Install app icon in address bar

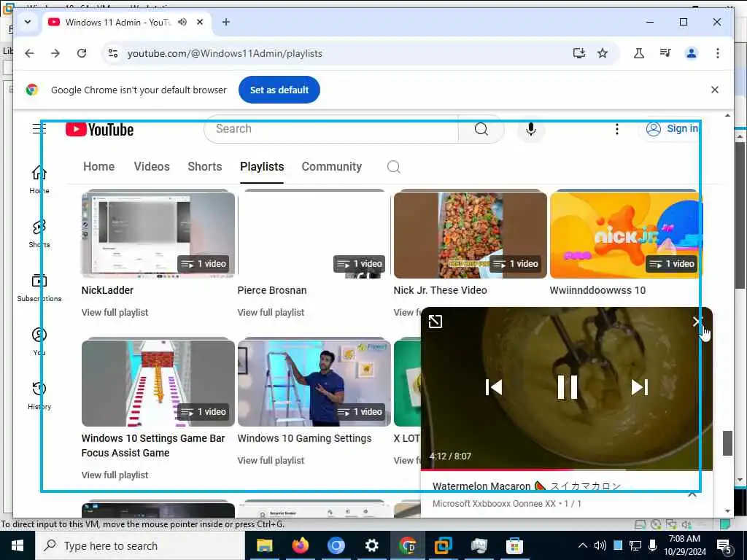tap(578, 53)
